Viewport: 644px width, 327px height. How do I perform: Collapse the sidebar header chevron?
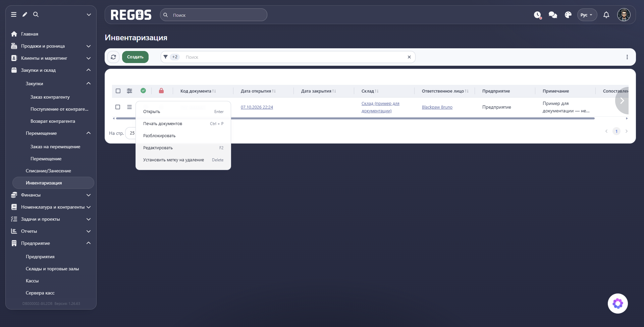(x=89, y=14)
